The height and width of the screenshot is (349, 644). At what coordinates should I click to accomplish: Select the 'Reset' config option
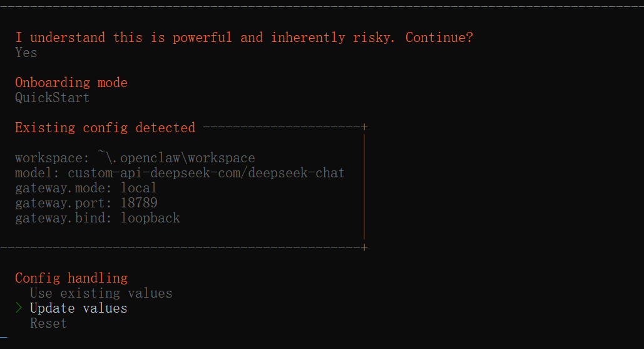pos(48,323)
